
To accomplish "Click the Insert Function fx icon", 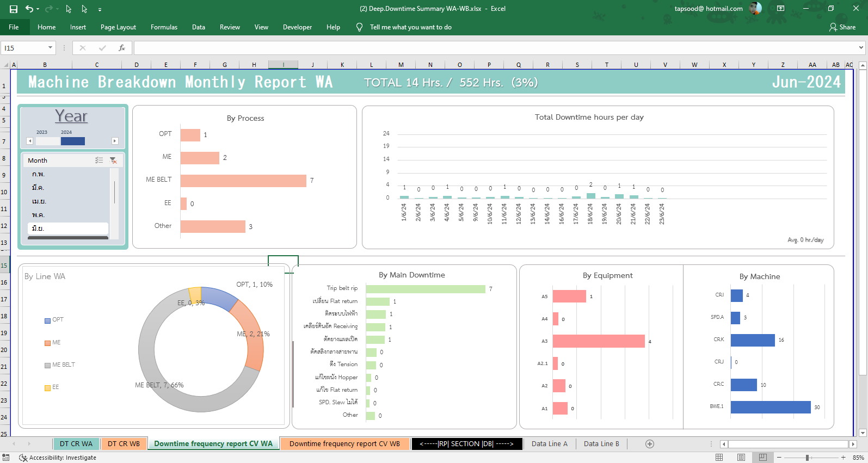I will [x=122, y=48].
